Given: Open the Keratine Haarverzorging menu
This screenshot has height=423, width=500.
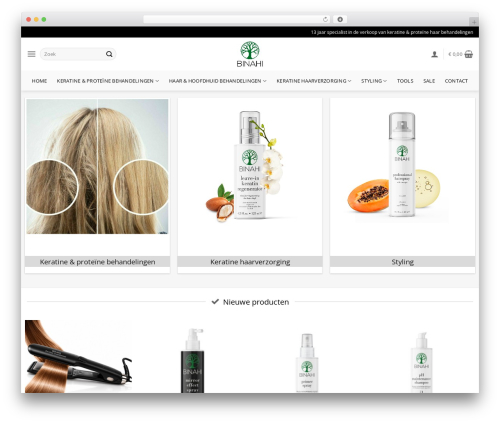Looking at the screenshot, I should tap(314, 81).
